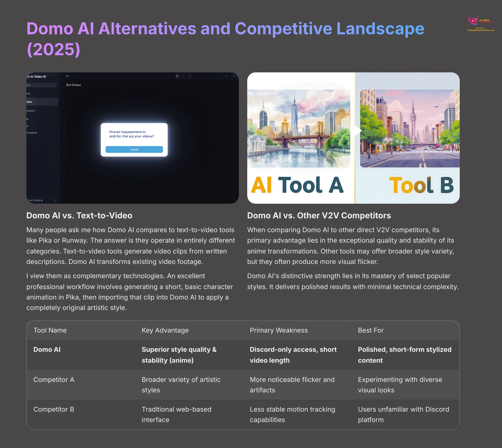Click the page title 'Domo AI Alternatives' heading
Image resolution: width=502 pixels, height=448 pixels.
click(x=225, y=39)
